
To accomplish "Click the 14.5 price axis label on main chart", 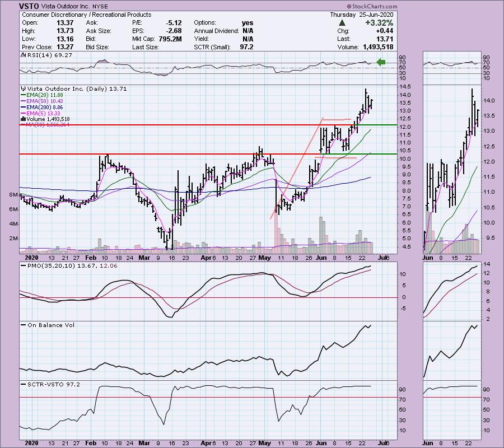I will click(x=405, y=87).
